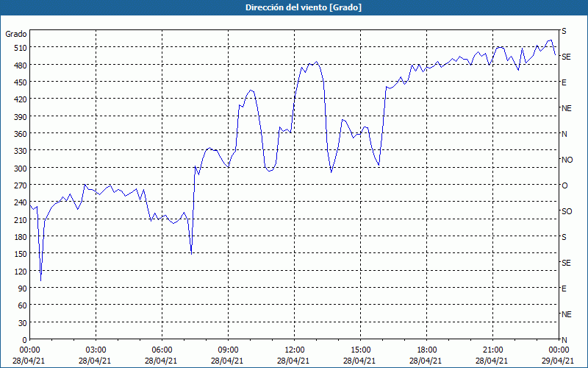Click the 15:00 time axis label
Screen dimensions: 588x368
360,350
